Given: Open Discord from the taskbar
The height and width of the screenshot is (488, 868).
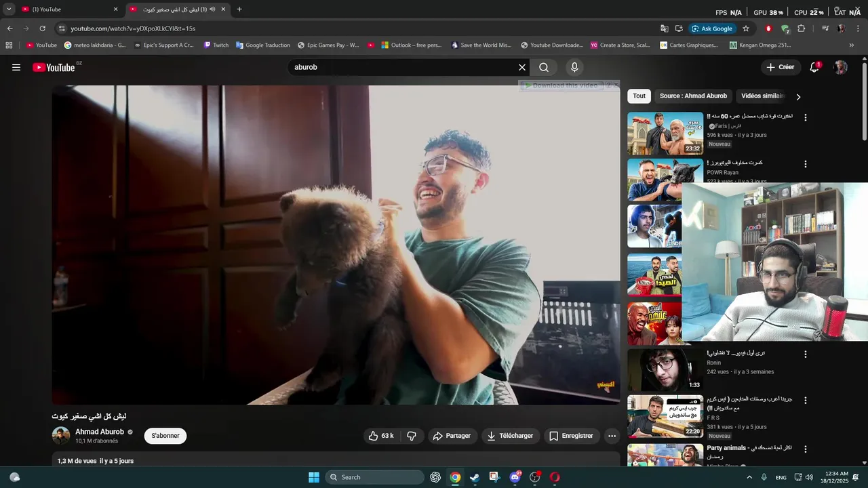Looking at the screenshot, I should click(515, 477).
